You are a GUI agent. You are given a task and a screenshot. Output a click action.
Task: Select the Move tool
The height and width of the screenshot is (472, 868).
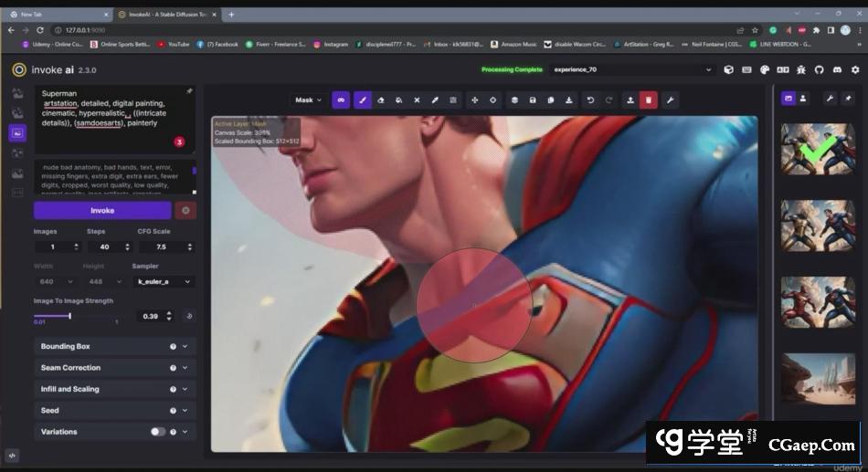pos(474,100)
